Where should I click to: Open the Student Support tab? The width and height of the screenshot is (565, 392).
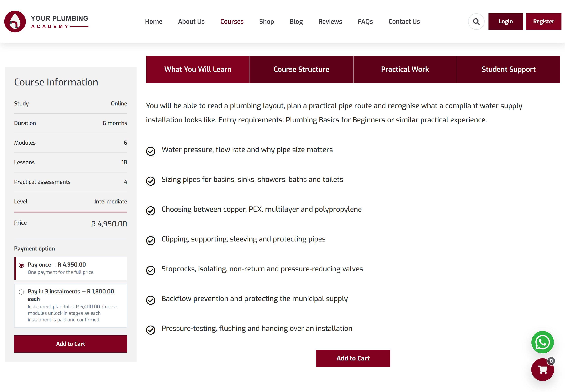(508, 69)
